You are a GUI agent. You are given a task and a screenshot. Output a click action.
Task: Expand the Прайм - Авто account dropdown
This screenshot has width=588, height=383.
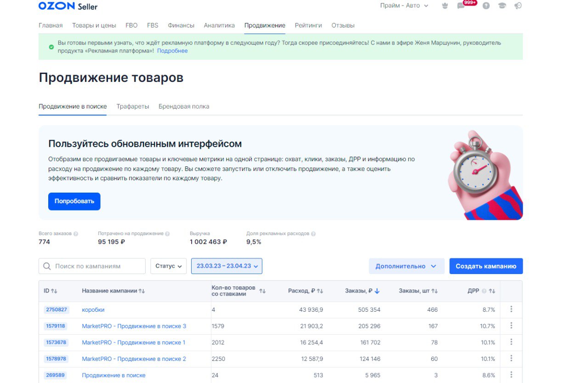[404, 6]
